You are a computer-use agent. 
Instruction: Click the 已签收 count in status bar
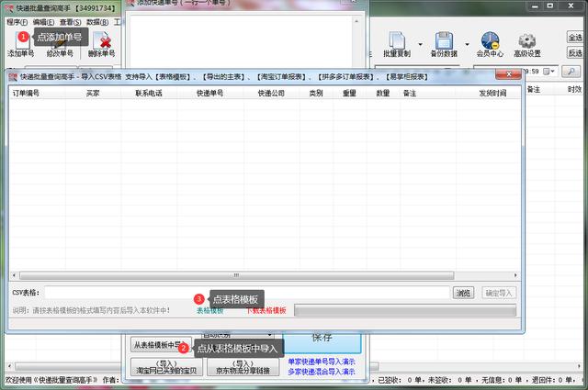(398, 380)
